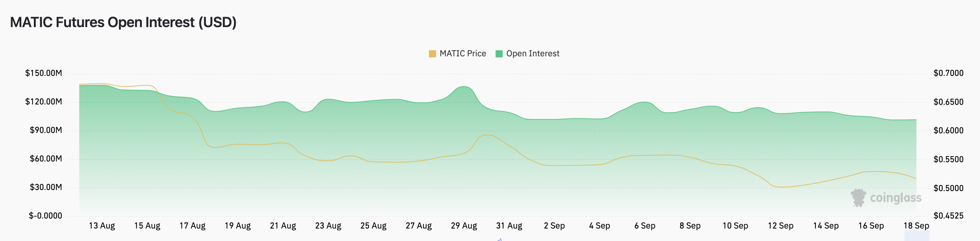Select the 29 Aug date label
The image size is (980, 241).
tap(464, 226)
